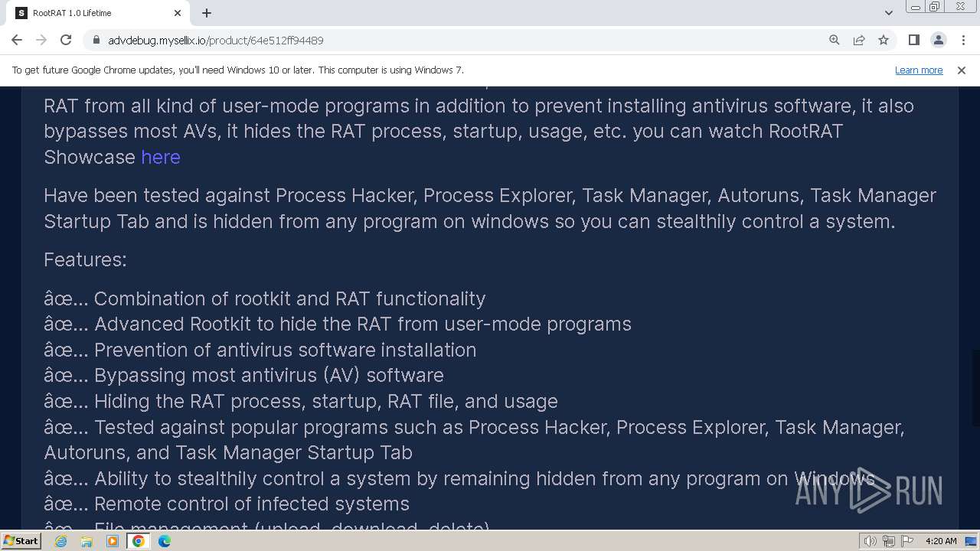This screenshot has height=551, width=980.
Task: Go forward in browser history
Action: click(x=41, y=40)
